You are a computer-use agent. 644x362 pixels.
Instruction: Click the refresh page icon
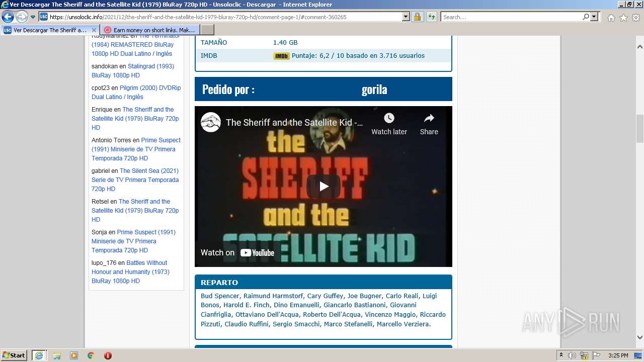point(432,17)
